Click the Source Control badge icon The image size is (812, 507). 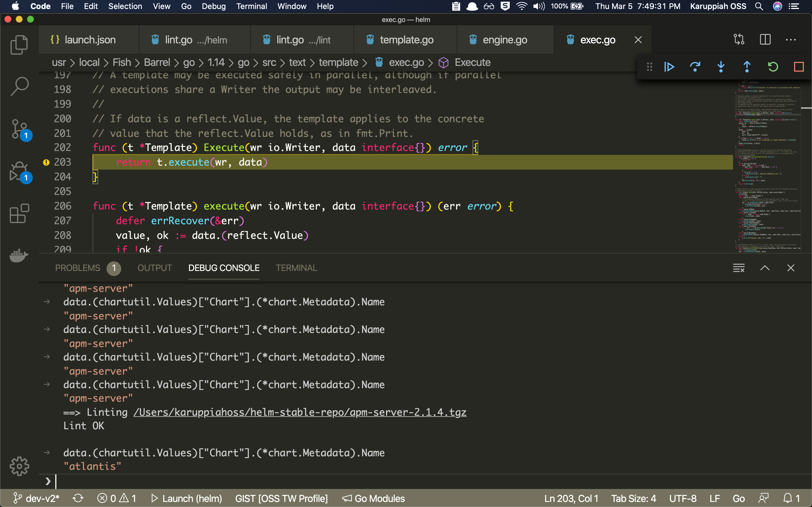(26, 135)
